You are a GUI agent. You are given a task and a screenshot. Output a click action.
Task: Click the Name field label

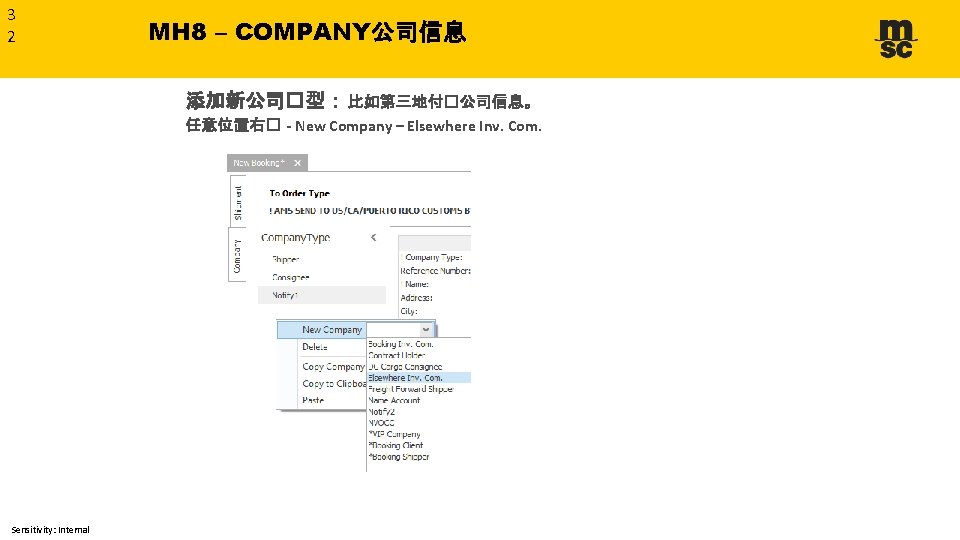click(416, 284)
